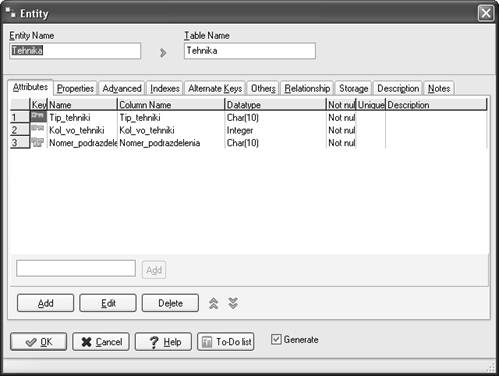Click the Edit attribute button
This screenshot has height=376, width=499.
[108, 303]
